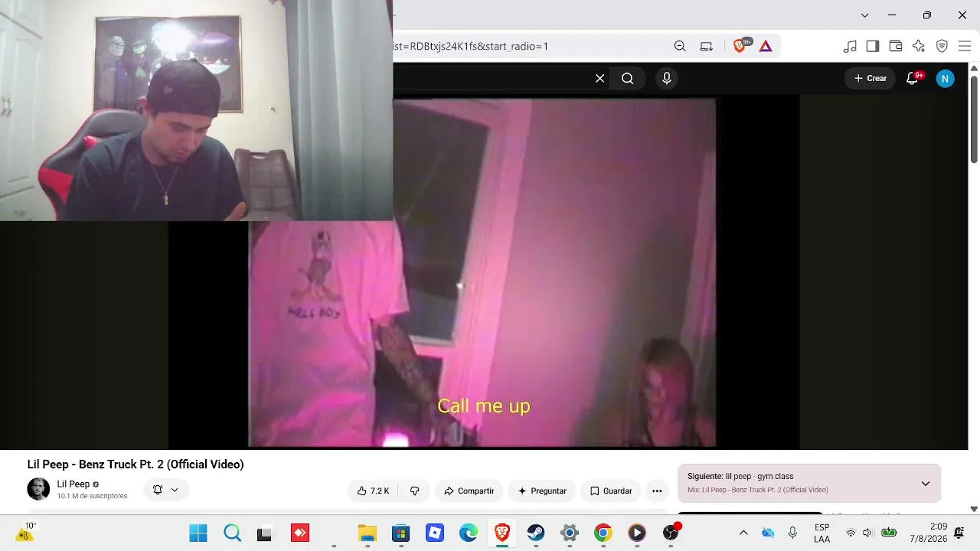Click the page vertical scrollbar thumb
The image size is (980, 551).
point(974,119)
